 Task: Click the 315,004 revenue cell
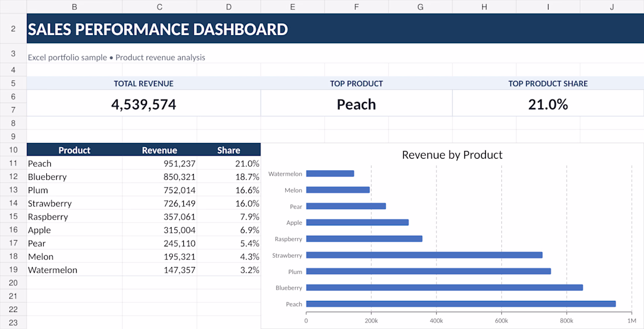(x=159, y=229)
